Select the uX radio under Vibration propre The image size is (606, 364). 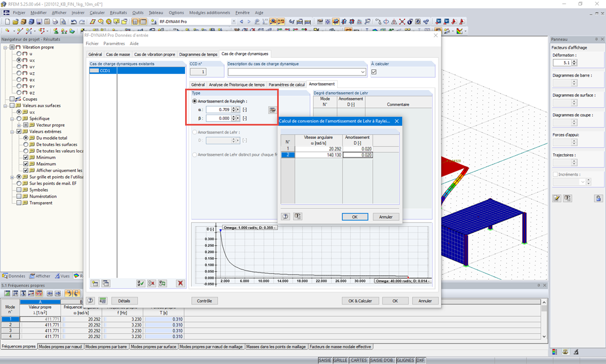click(19, 60)
